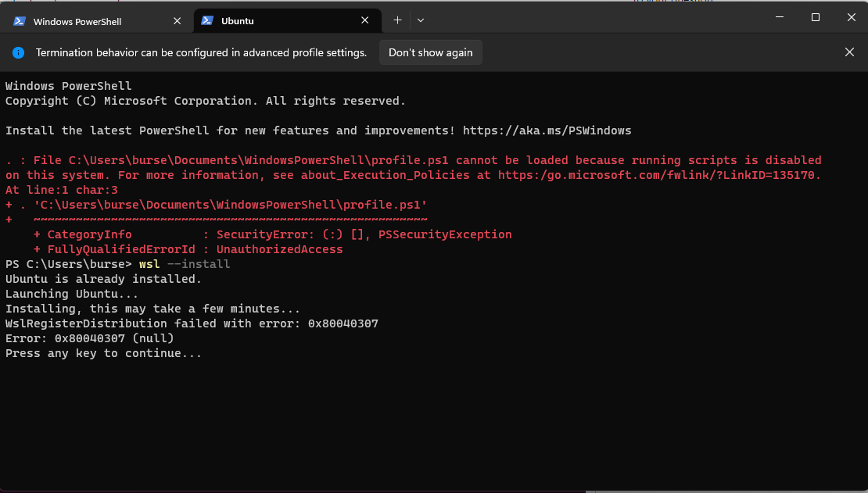Expand the new tab profile dropdown
The width and height of the screenshot is (868, 493).
(421, 20)
